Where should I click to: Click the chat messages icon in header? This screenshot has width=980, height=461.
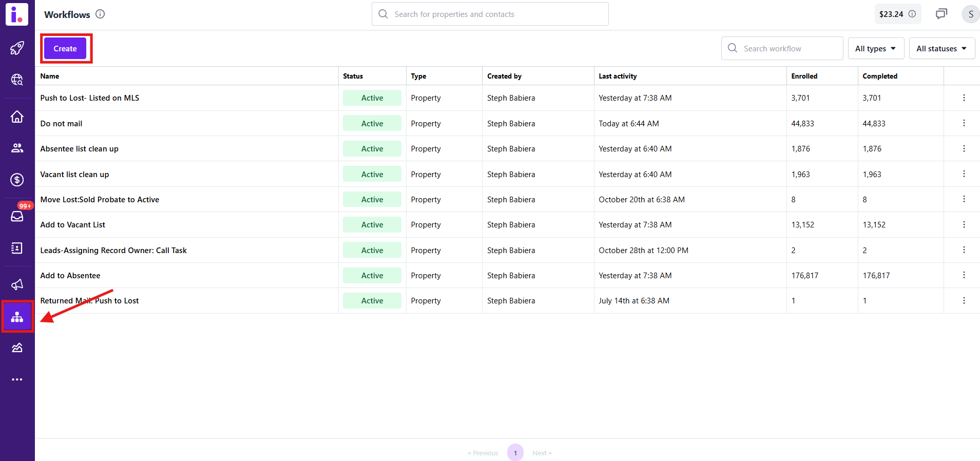(x=941, y=14)
